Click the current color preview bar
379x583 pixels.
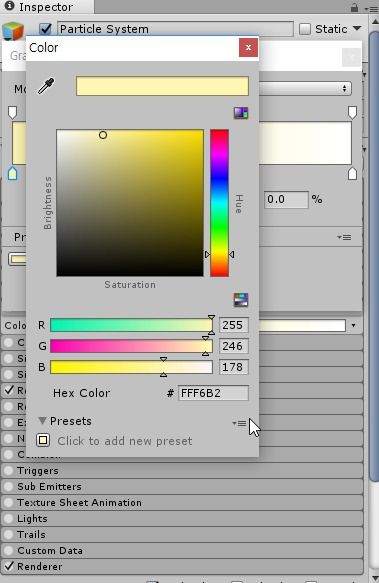pyautogui.click(x=162, y=86)
